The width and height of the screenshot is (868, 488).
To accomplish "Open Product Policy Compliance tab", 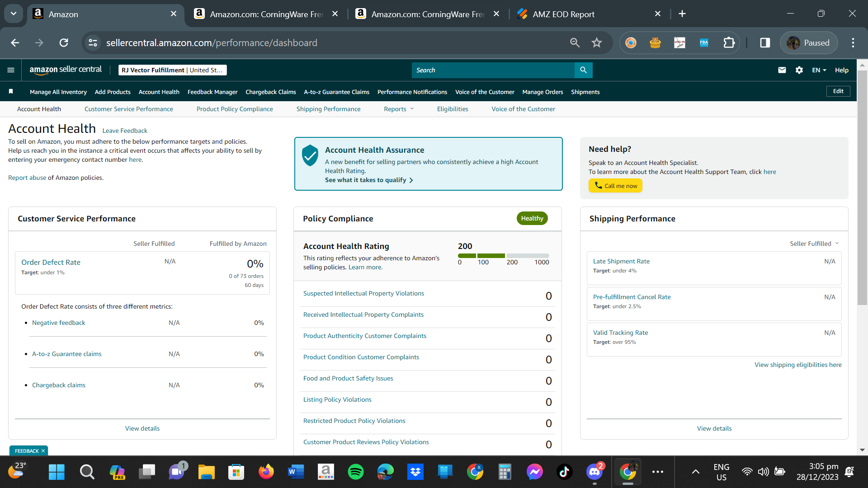I will 235,109.
